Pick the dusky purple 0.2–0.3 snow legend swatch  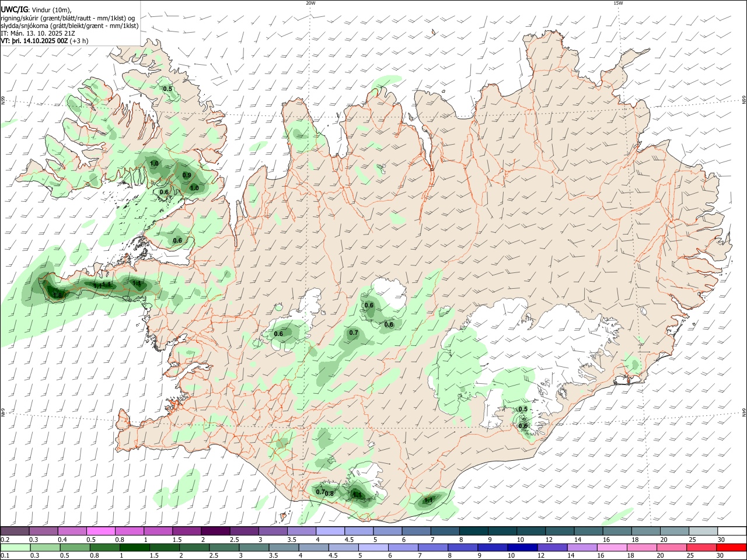[15, 531]
